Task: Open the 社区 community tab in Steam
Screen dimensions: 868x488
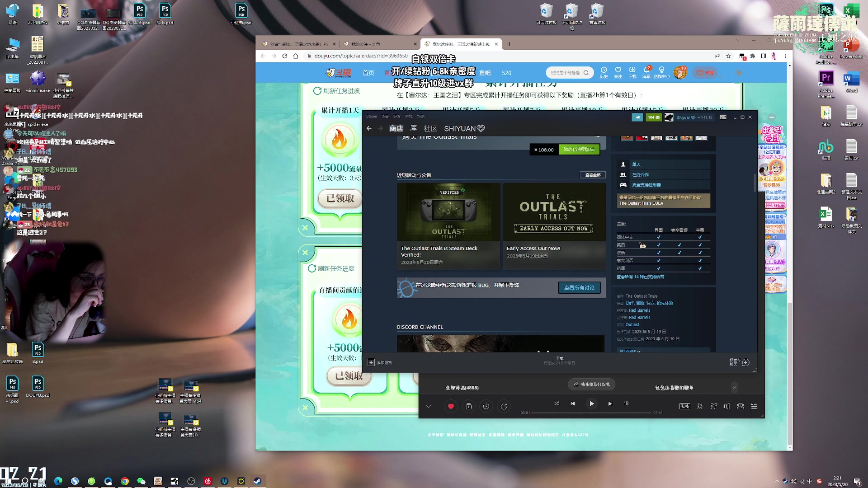Action: (430, 129)
